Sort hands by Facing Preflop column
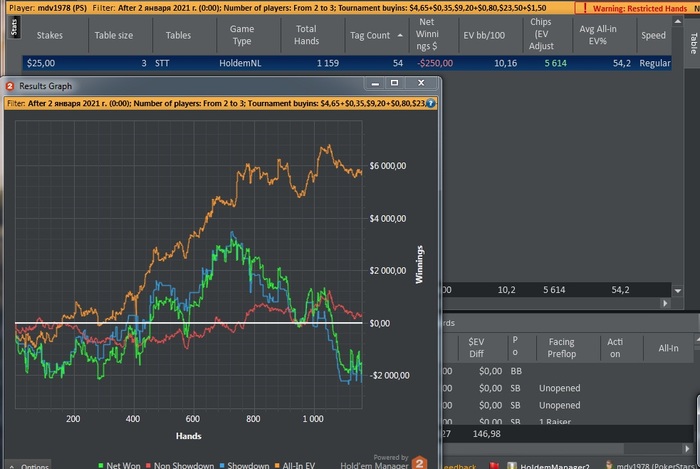Screen dimensions: 700x469 (x=562, y=348)
